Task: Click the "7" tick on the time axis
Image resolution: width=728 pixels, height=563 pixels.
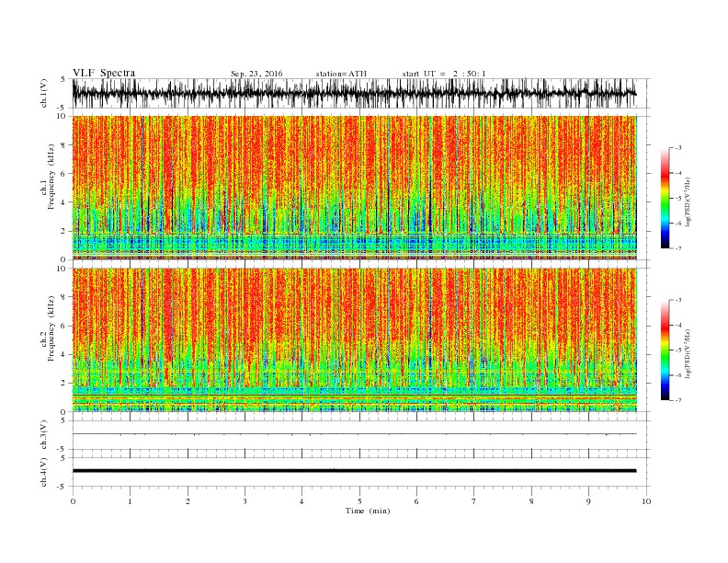Action: click(473, 501)
